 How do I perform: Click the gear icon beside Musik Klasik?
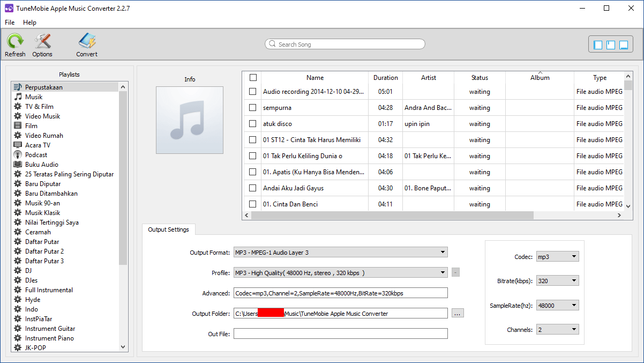(18, 212)
